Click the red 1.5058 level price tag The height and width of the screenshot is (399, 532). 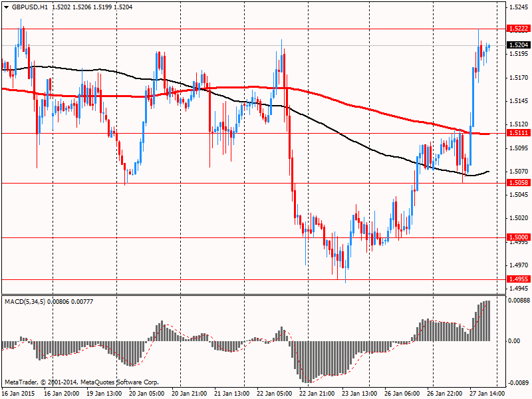pyautogui.click(x=518, y=182)
